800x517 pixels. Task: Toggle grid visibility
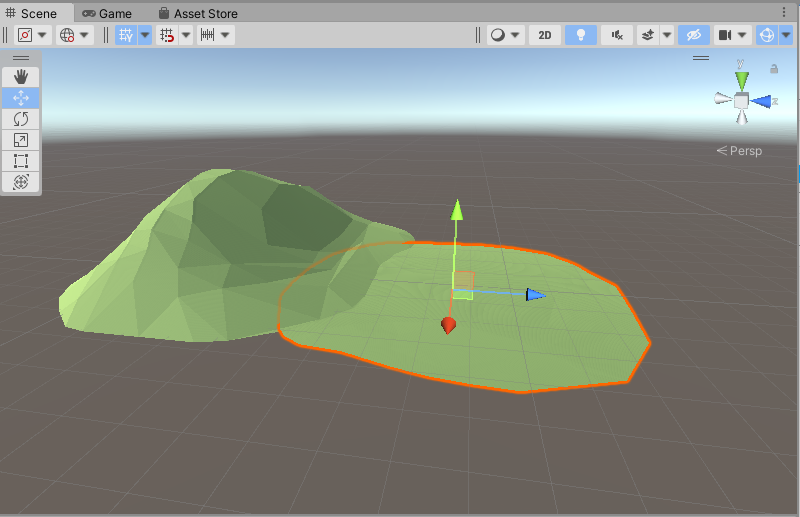click(126, 35)
